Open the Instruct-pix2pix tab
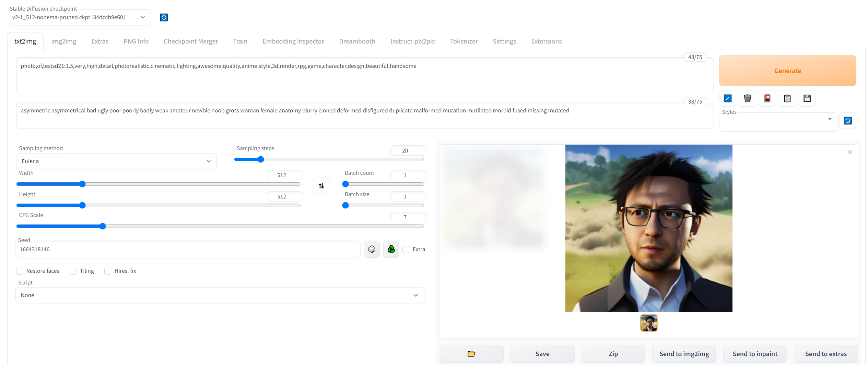Screen dimensions: 868x365 (412, 41)
